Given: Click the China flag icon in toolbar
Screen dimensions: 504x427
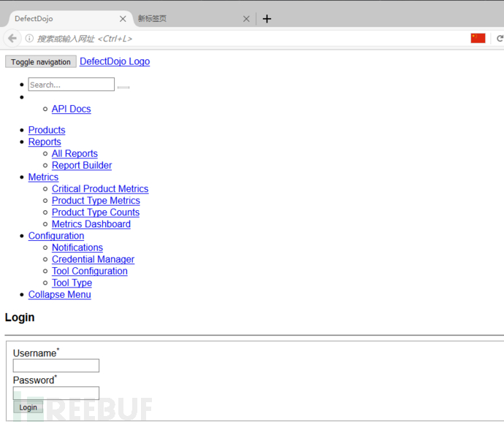Looking at the screenshot, I should 478,38.
